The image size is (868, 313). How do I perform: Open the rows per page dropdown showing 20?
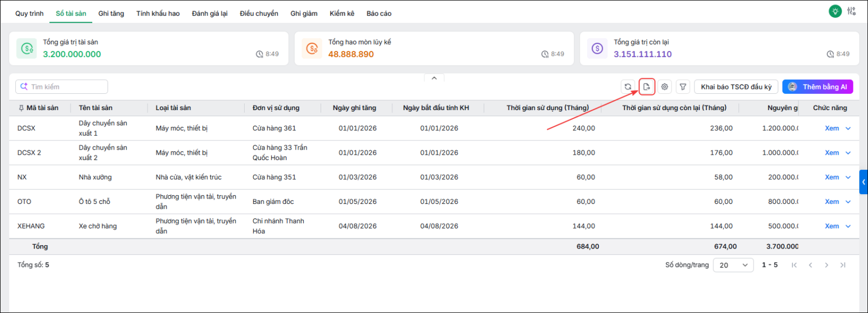733,265
